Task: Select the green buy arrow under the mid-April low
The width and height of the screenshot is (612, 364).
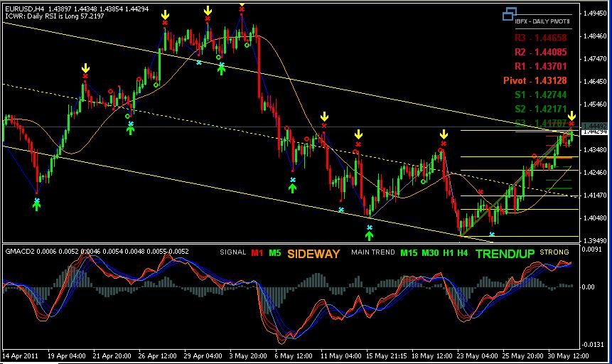Action: click(37, 206)
